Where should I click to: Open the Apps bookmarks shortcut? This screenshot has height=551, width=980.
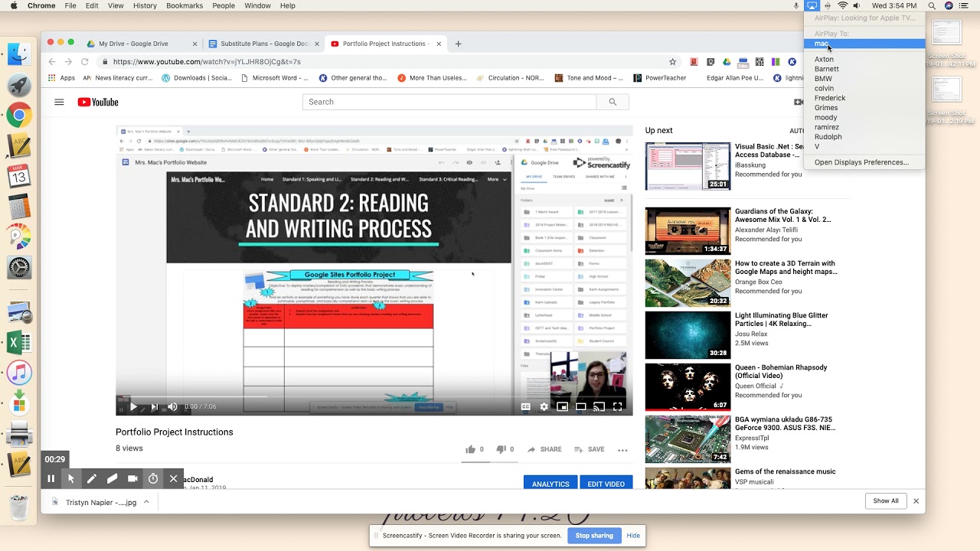coord(61,77)
